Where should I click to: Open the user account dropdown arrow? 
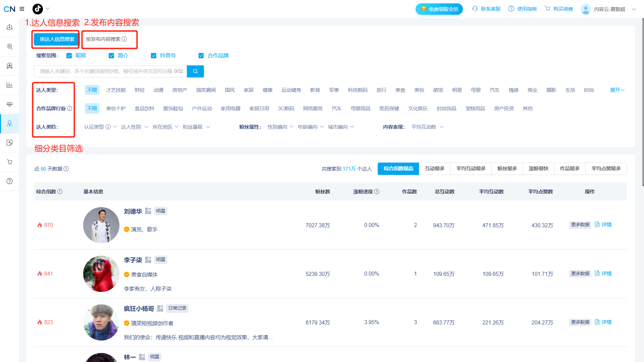pyautogui.click(x=634, y=9)
